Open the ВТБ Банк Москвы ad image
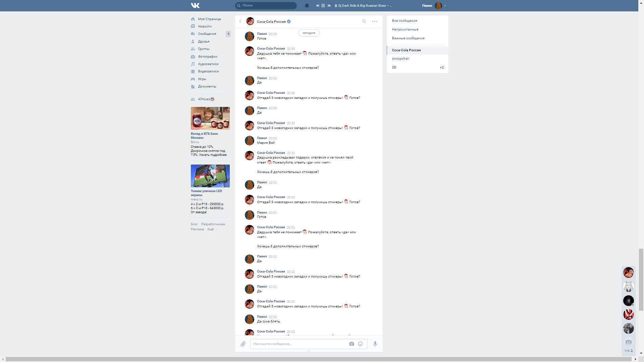Image resolution: width=644 pixels, height=362 pixels. 210,118
